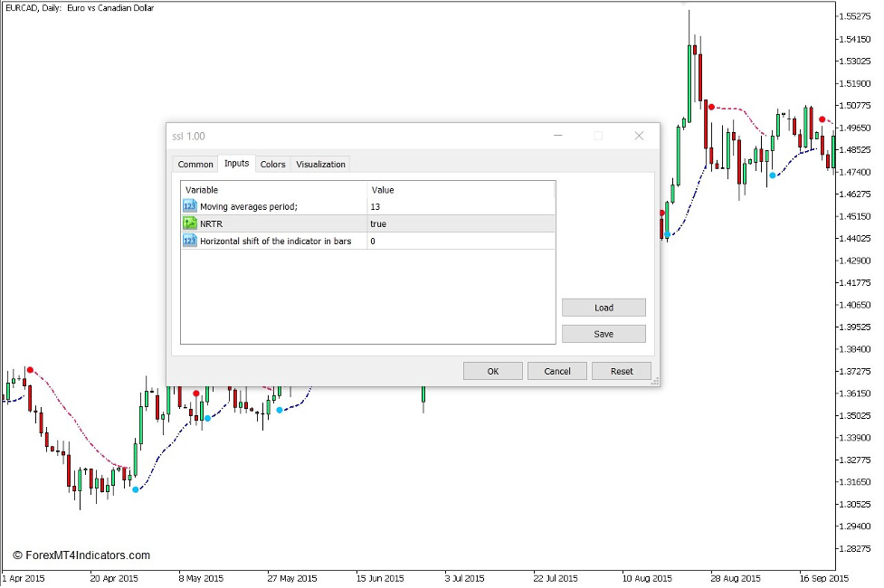Open the Common tab
The height and width of the screenshot is (588, 884).
(195, 164)
